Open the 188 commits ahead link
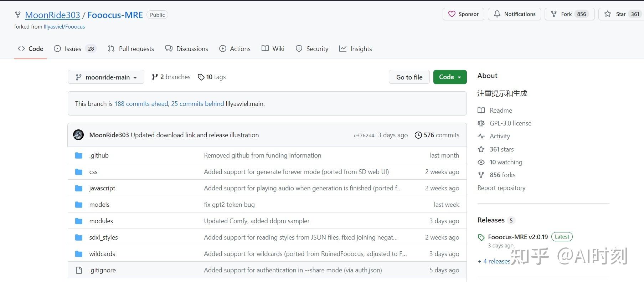 click(141, 104)
